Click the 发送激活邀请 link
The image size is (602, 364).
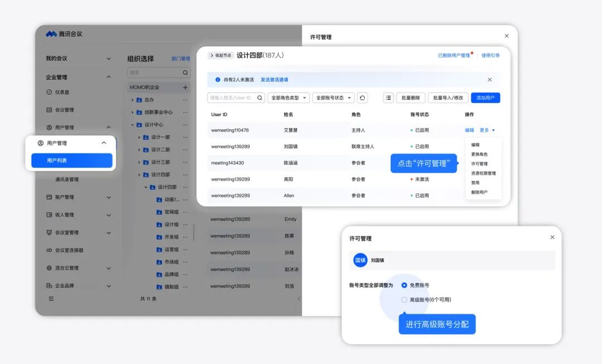pyautogui.click(x=274, y=80)
